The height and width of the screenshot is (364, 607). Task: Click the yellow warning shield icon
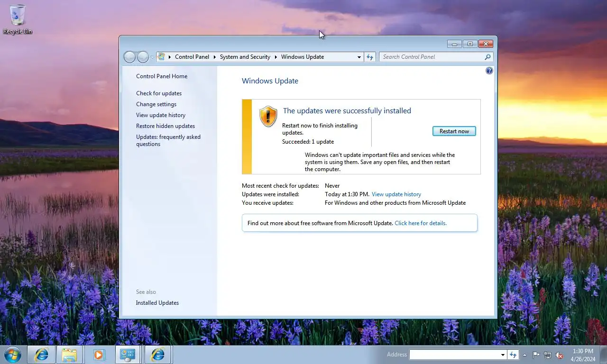pos(268,116)
